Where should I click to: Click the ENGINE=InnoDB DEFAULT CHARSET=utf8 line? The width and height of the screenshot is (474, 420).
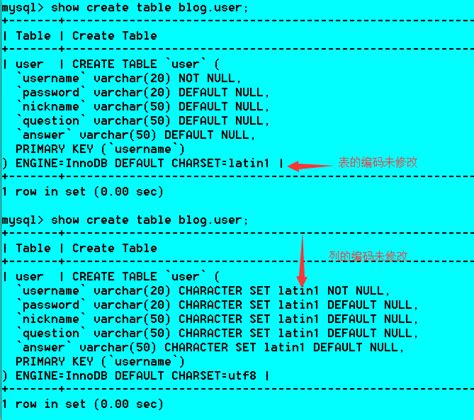[x=135, y=376]
